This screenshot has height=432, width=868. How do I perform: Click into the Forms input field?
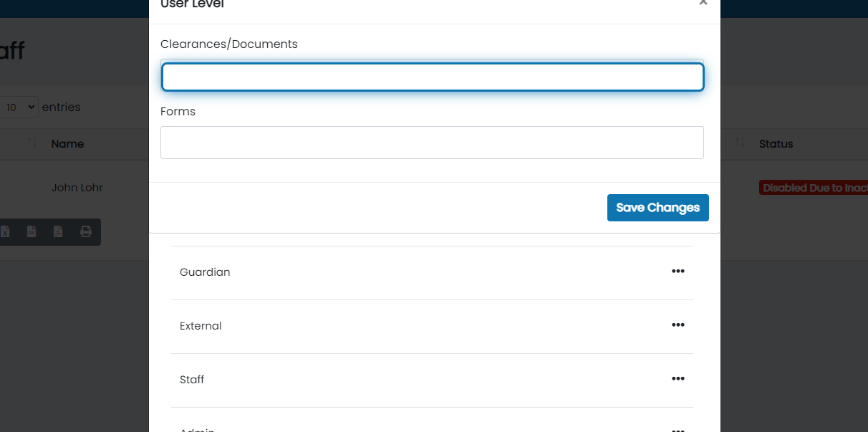pyautogui.click(x=432, y=143)
